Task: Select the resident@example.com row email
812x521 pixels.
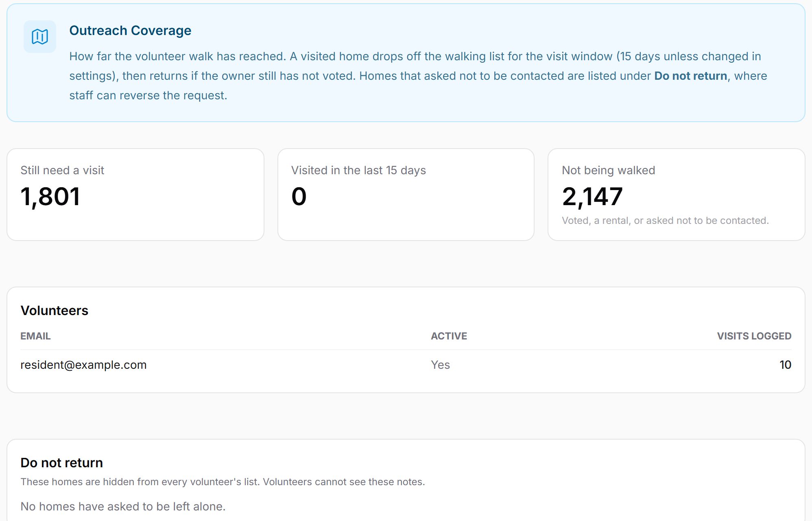Action: click(83, 365)
